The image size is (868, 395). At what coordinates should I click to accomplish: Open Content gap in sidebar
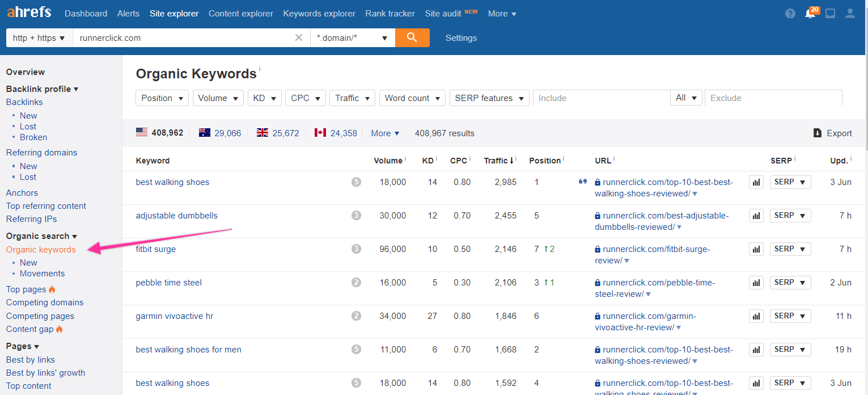coord(30,329)
